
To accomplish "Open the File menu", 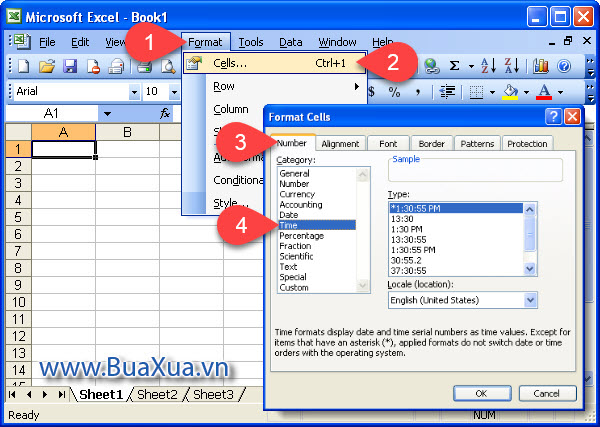I will [x=47, y=42].
